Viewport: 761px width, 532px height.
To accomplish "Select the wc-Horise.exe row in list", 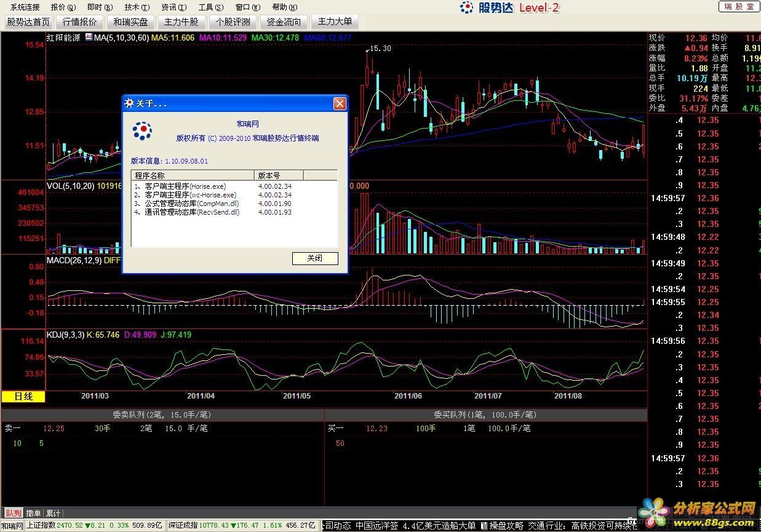I will click(x=234, y=194).
